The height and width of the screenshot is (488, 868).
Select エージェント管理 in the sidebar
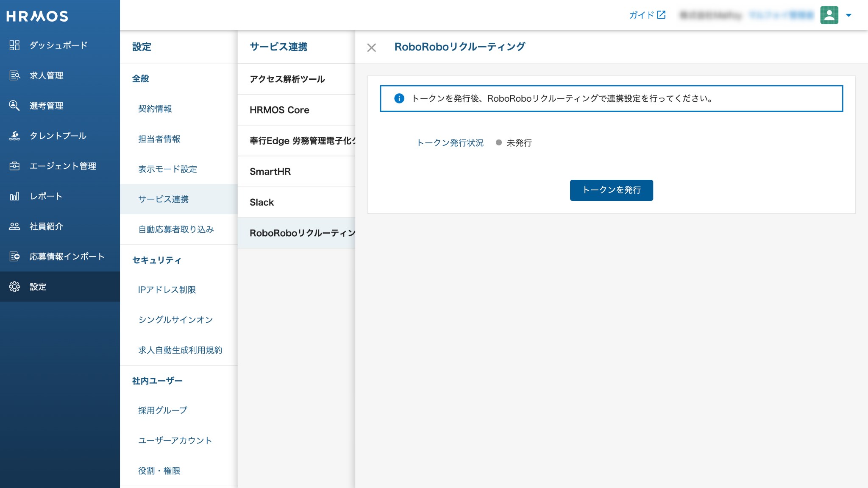click(x=60, y=166)
